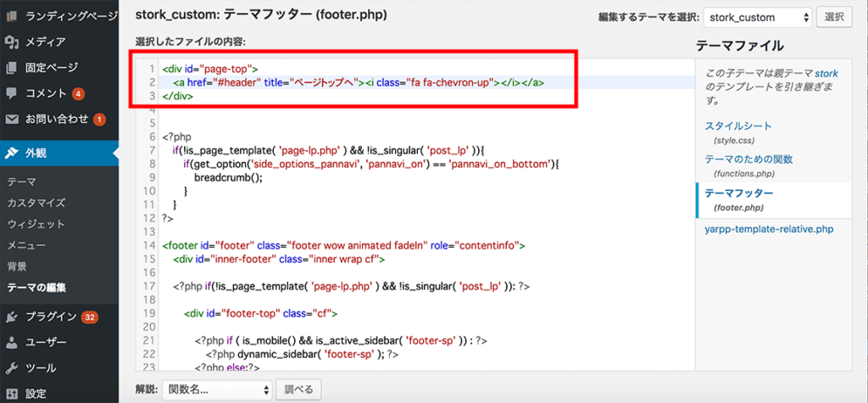This screenshot has width=868, height=403.
Task: Open the テーマ submenu item
Action: pyautogui.click(x=21, y=182)
